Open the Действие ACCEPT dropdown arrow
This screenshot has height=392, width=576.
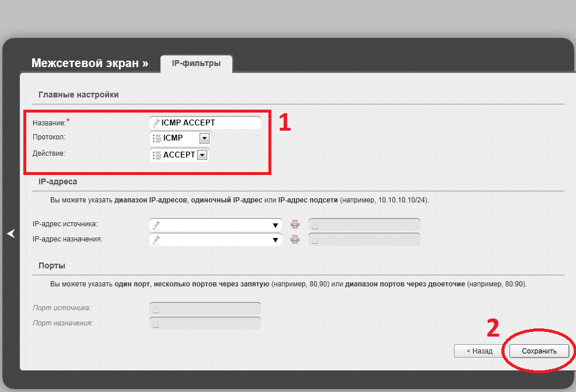(202, 155)
